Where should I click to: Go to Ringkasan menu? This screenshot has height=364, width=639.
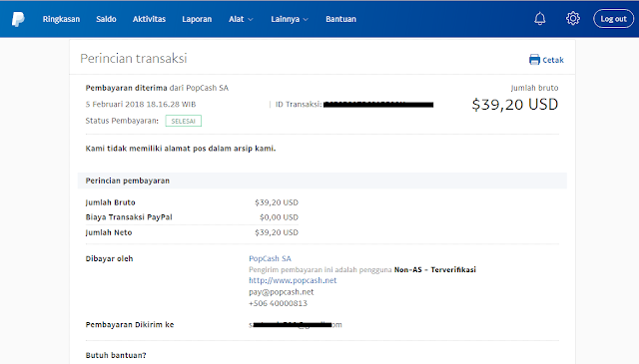[x=61, y=19]
